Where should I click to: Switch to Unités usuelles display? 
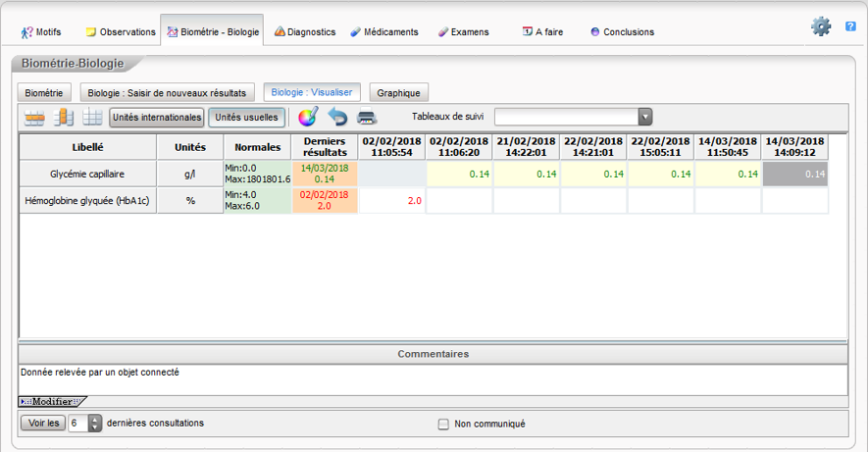[246, 118]
